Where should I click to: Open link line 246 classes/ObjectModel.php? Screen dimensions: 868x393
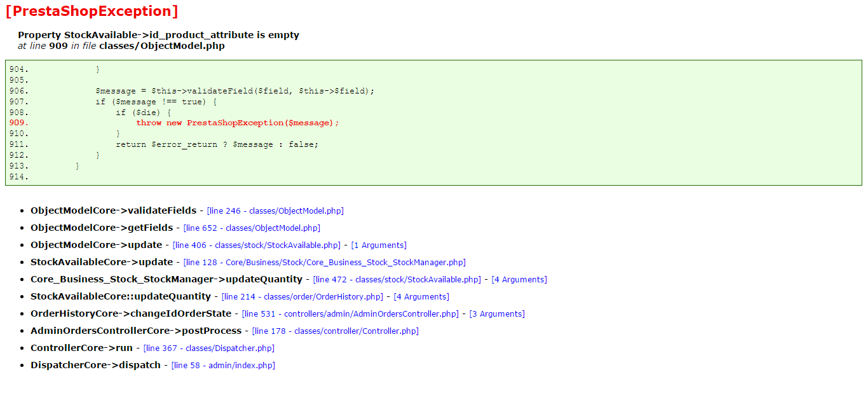click(275, 210)
